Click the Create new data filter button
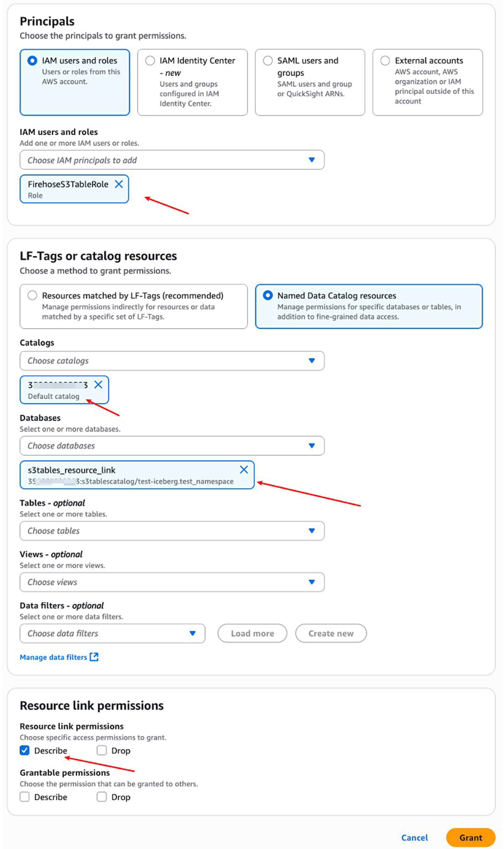Image resolution: width=504 pixels, height=849 pixels. [331, 633]
